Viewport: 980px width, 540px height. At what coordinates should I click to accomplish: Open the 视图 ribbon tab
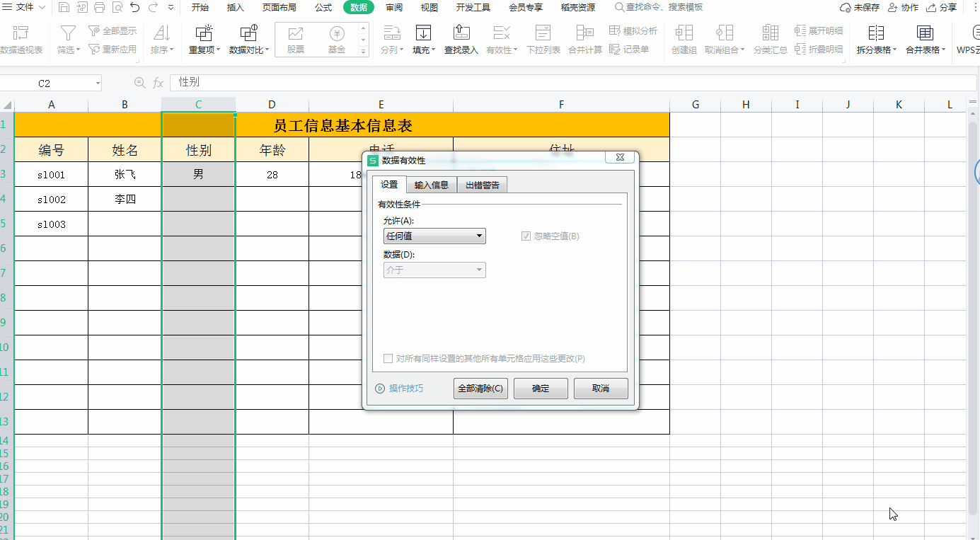pos(430,8)
